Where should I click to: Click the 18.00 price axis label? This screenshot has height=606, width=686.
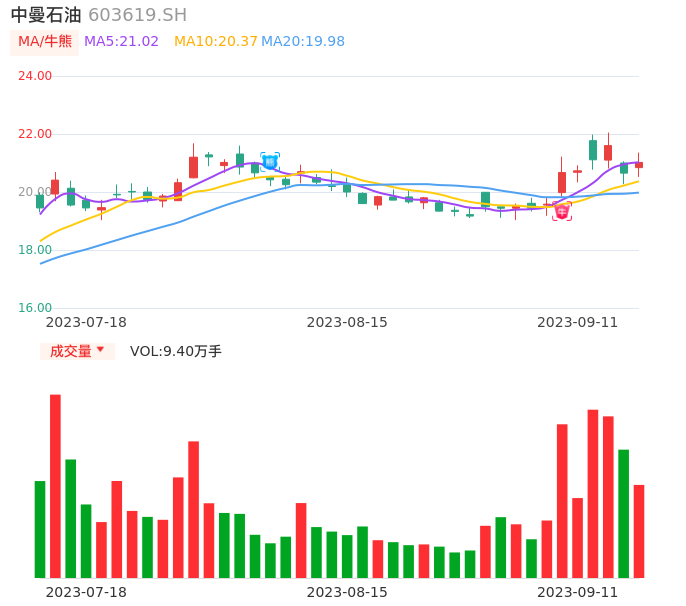pyautogui.click(x=35, y=250)
